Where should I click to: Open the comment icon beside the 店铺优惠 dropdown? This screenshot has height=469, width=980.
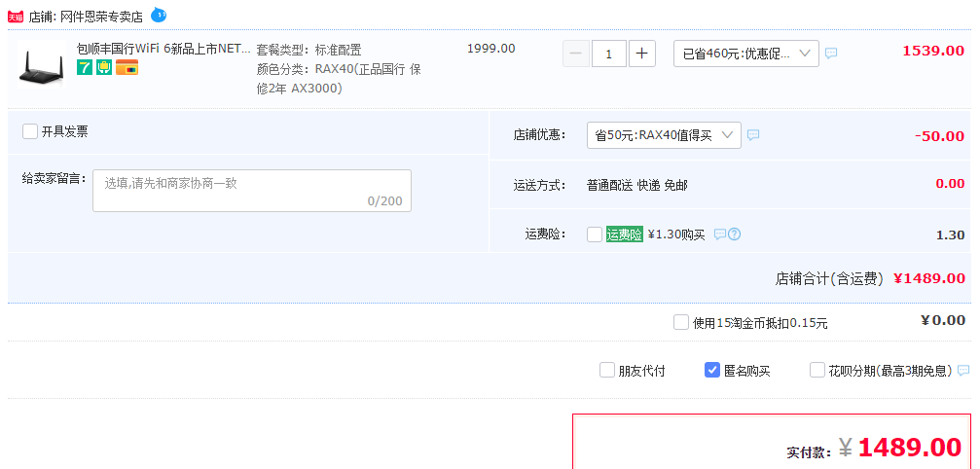[x=753, y=134]
